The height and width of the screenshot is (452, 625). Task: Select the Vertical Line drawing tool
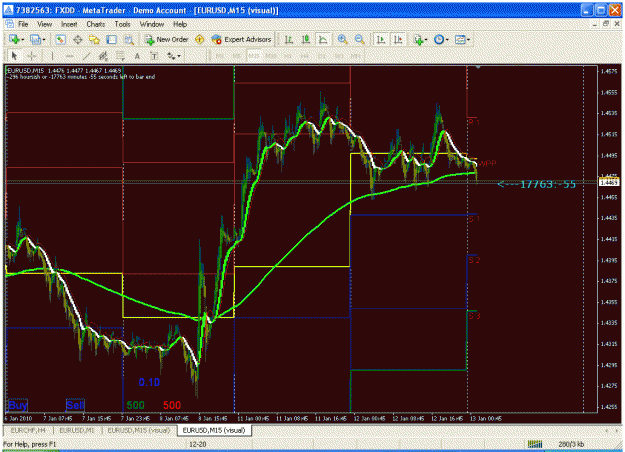coord(52,56)
